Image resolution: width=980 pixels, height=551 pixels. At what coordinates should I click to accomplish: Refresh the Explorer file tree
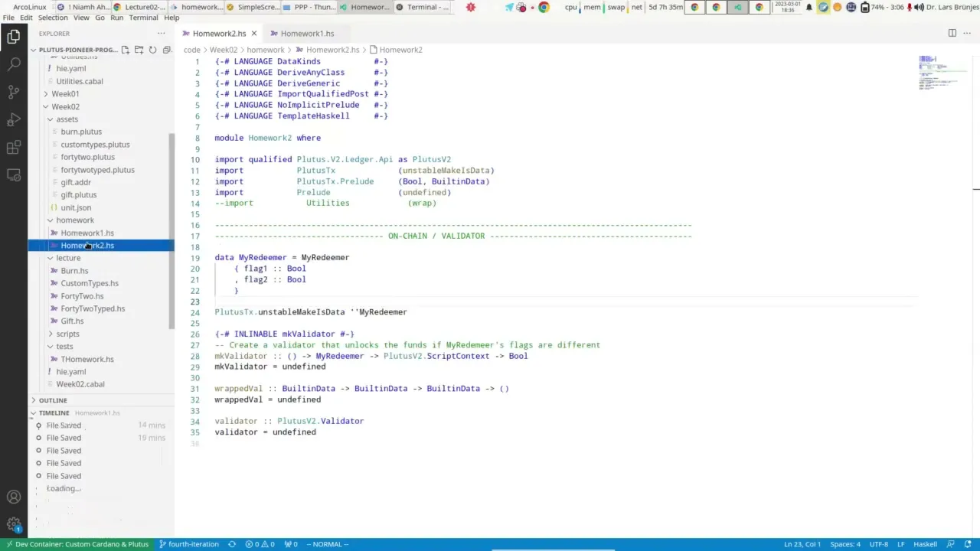152,50
